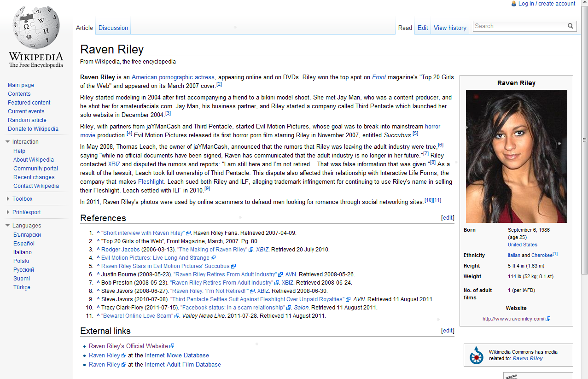
Task: Collapse the Interaction sidebar section
Action: (x=7, y=142)
